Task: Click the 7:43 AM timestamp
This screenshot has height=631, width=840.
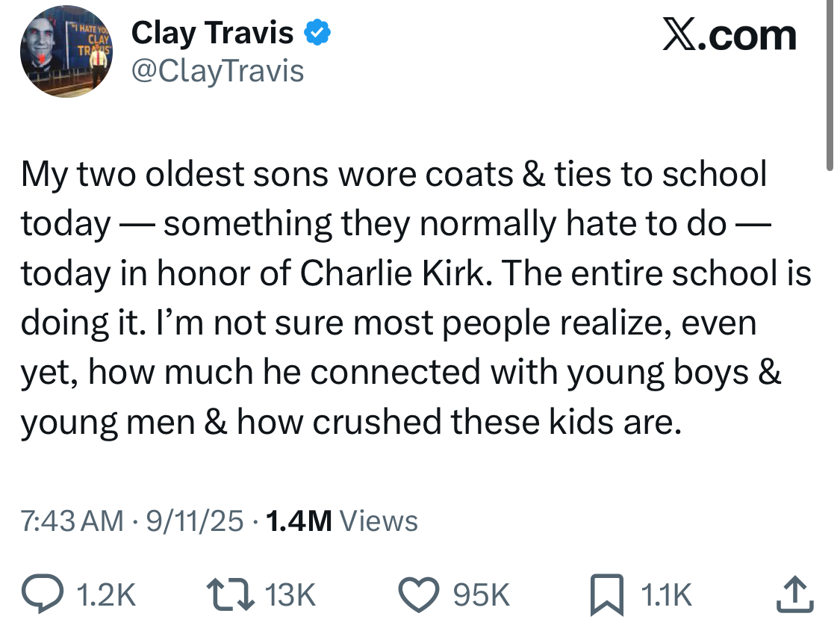Action: click(72, 520)
